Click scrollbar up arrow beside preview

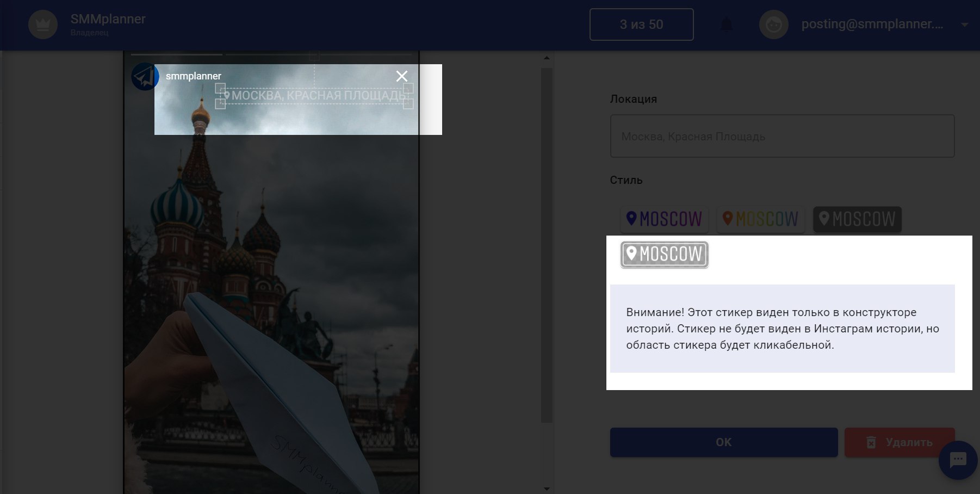[x=547, y=58]
